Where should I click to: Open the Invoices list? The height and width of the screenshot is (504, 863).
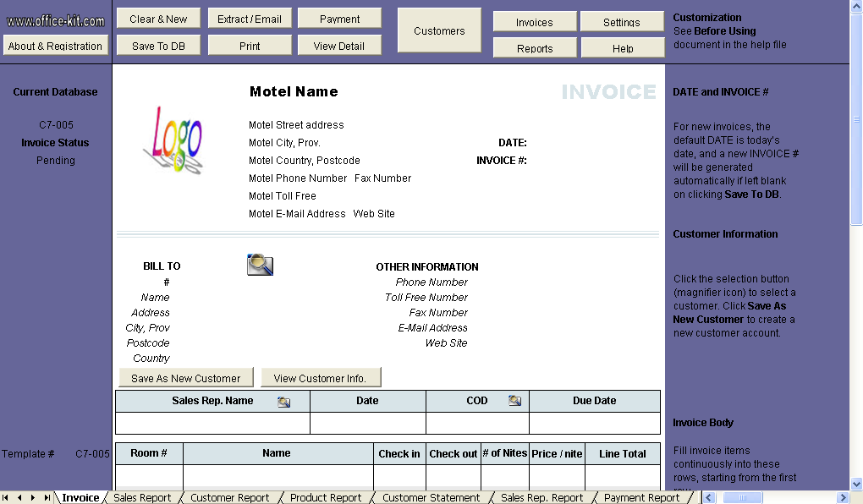pos(535,22)
